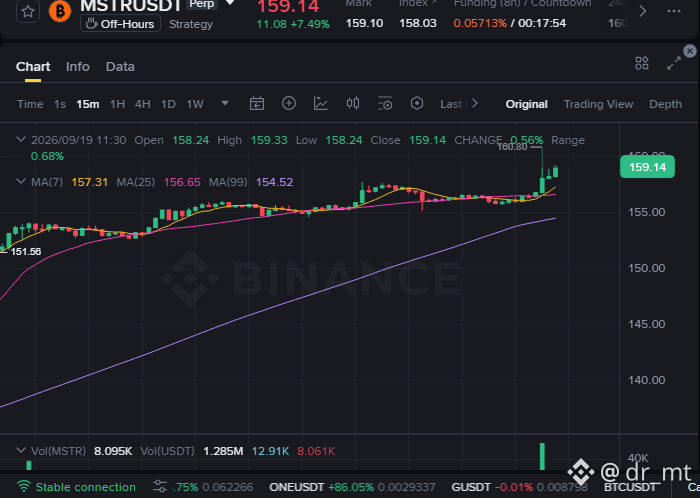Open the calendar date jump icon
This screenshot has width=700, height=498.
coord(257,104)
